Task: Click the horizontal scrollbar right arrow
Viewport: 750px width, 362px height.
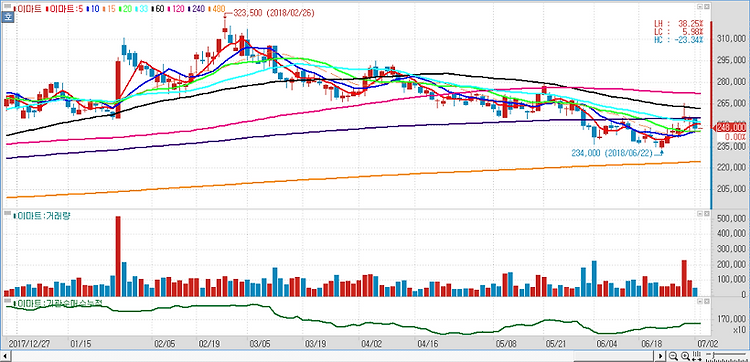Action: (661, 356)
